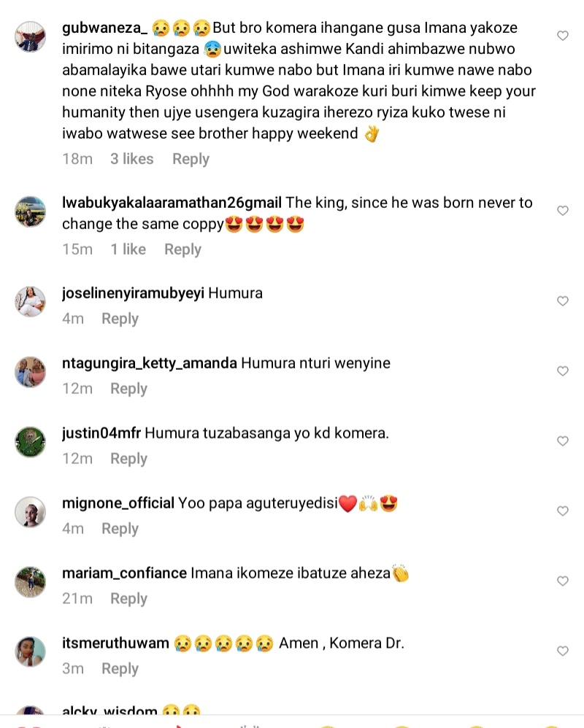Reply to the 'The king' comment
This screenshot has height=728, width=584.
(182, 249)
